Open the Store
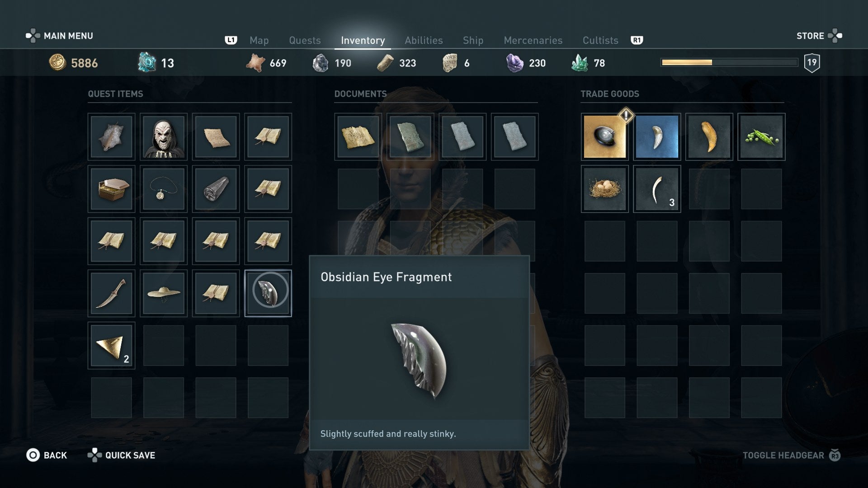 tap(819, 36)
